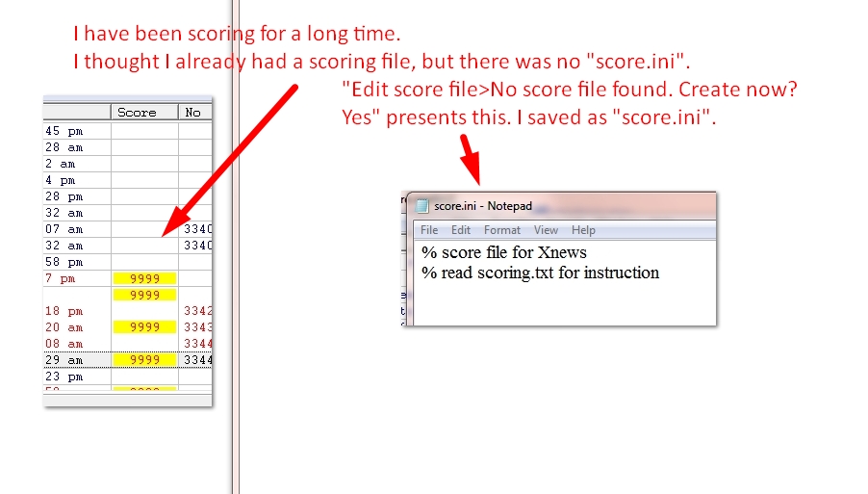Open the File menu in Notepad

pyautogui.click(x=429, y=230)
